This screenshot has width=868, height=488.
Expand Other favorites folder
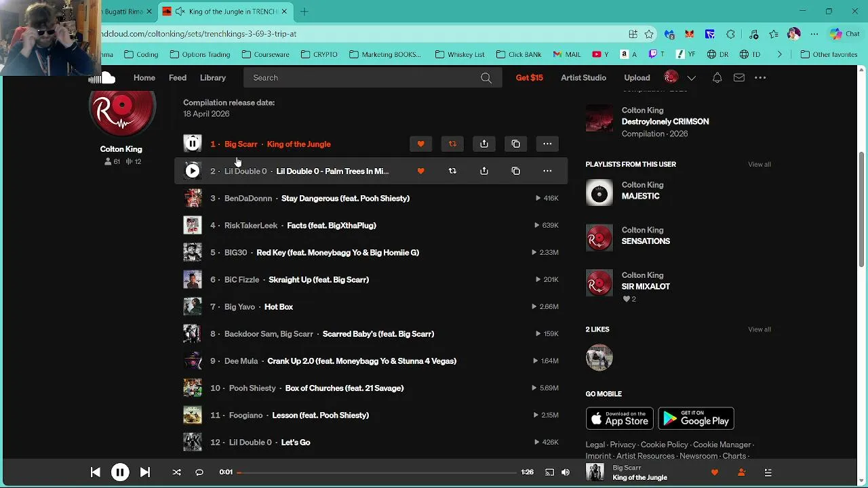(829, 54)
